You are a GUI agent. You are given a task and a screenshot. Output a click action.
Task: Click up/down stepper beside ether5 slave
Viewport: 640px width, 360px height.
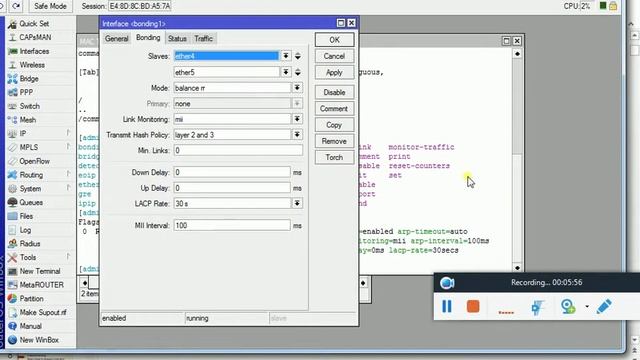(x=298, y=72)
